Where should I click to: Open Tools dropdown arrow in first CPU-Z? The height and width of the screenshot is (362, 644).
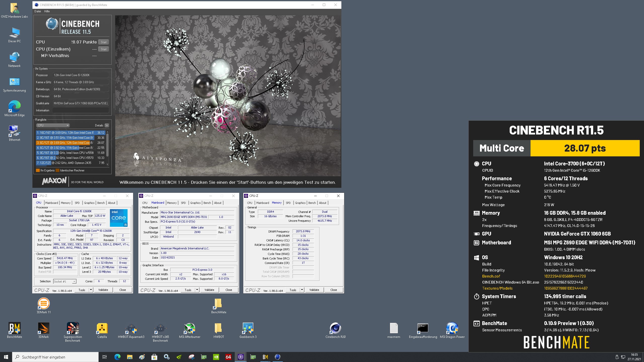coord(91,290)
